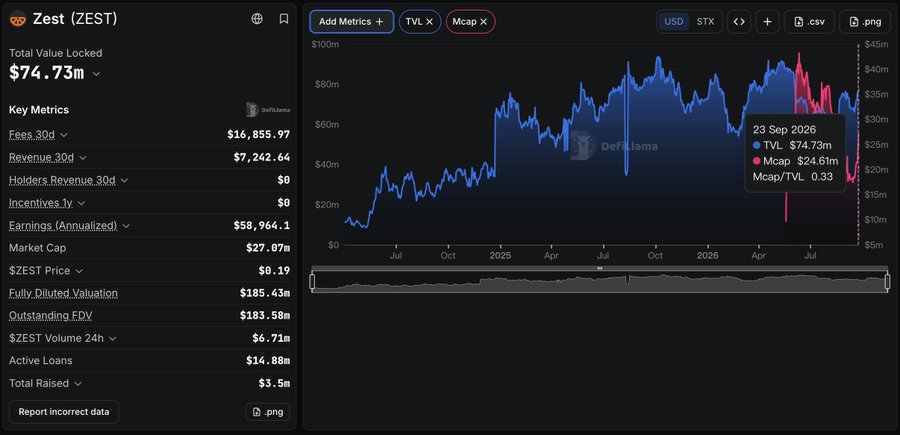Bookmark Zest with the bookmark icon
Screen dimensions: 900x435
tap(284, 19)
